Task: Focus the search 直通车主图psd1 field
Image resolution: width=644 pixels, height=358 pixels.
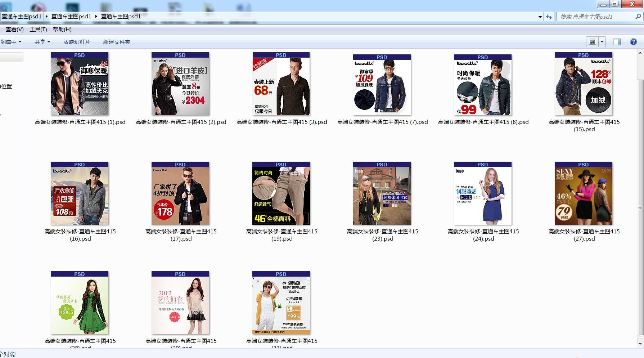Action: pyautogui.click(x=596, y=17)
